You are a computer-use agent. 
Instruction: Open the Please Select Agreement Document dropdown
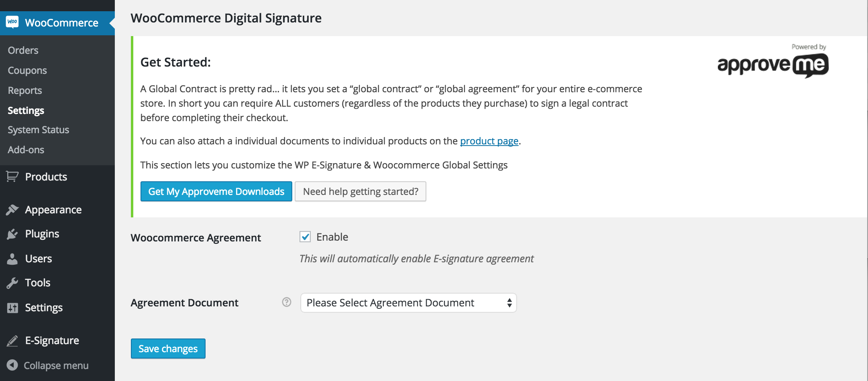pos(408,303)
